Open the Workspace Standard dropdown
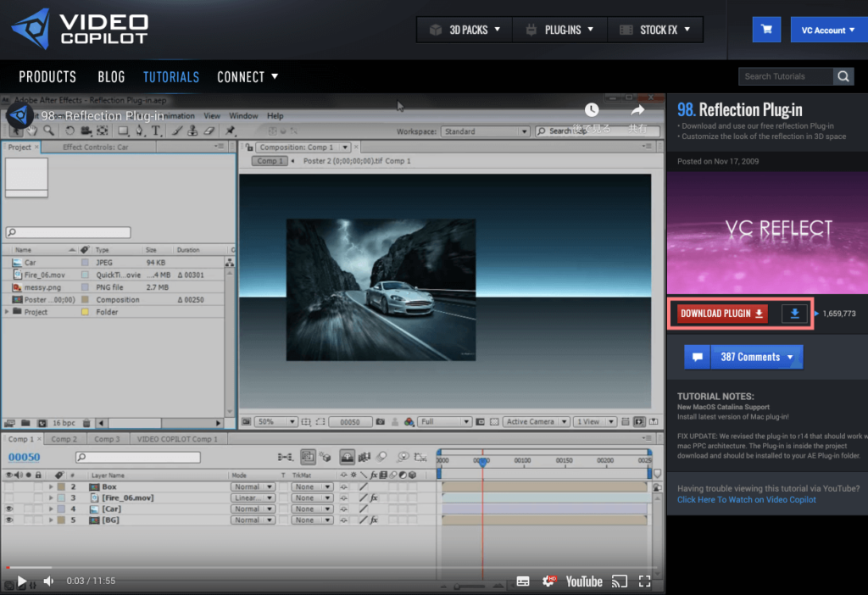 point(485,131)
